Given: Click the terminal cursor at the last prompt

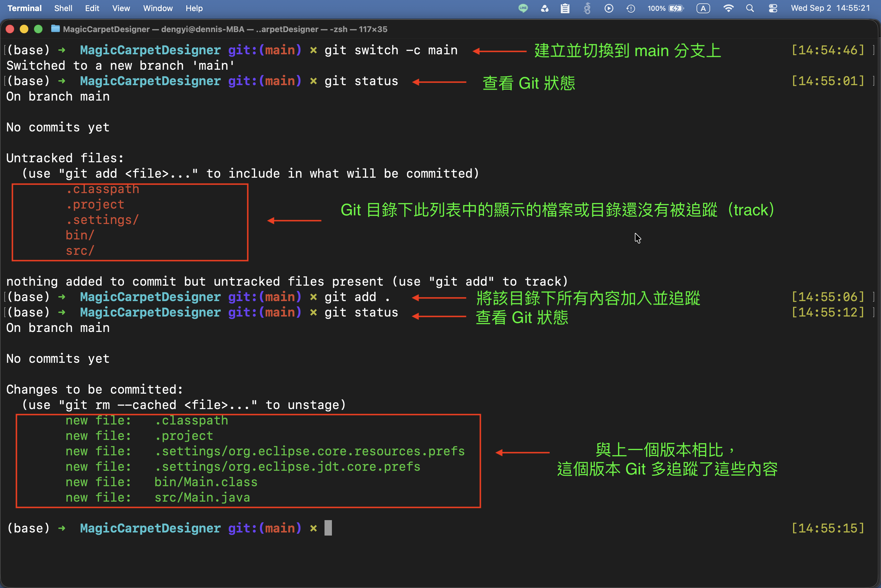Looking at the screenshot, I should [x=328, y=528].
